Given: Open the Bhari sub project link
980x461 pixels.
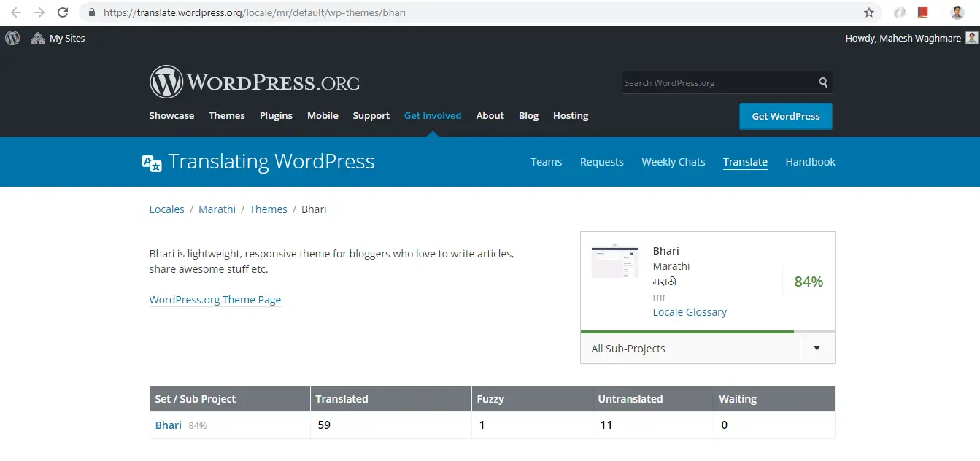Looking at the screenshot, I should (169, 425).
